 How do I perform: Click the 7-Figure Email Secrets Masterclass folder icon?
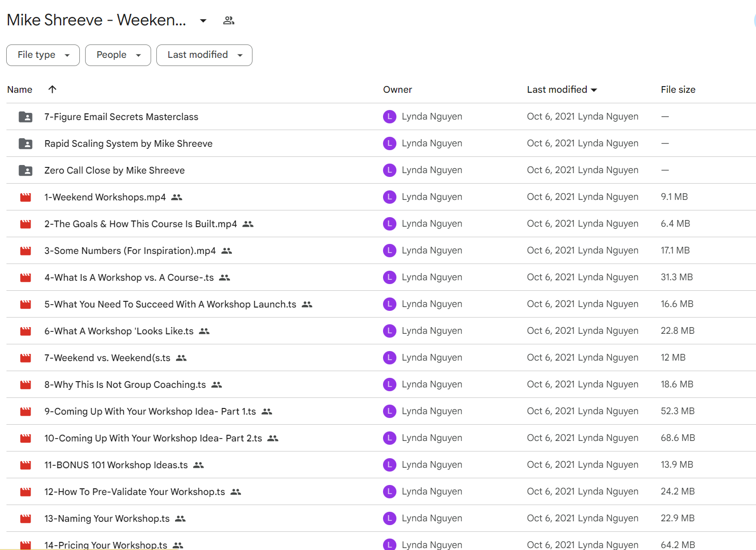[25, 117]
